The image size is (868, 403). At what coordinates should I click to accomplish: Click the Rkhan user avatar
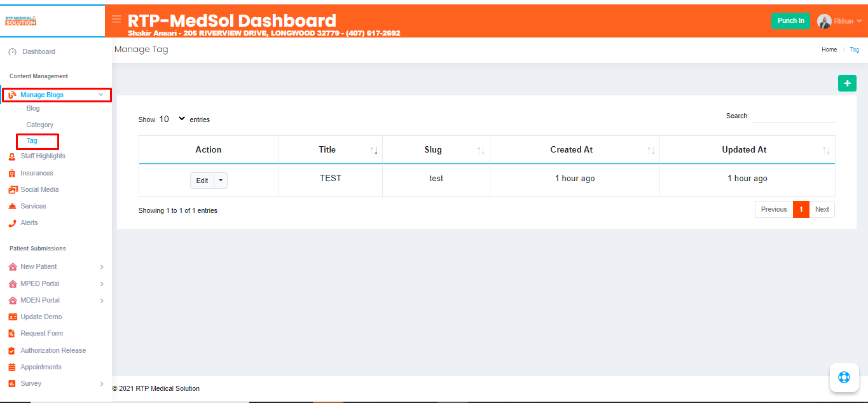click(x=824, y=21)
